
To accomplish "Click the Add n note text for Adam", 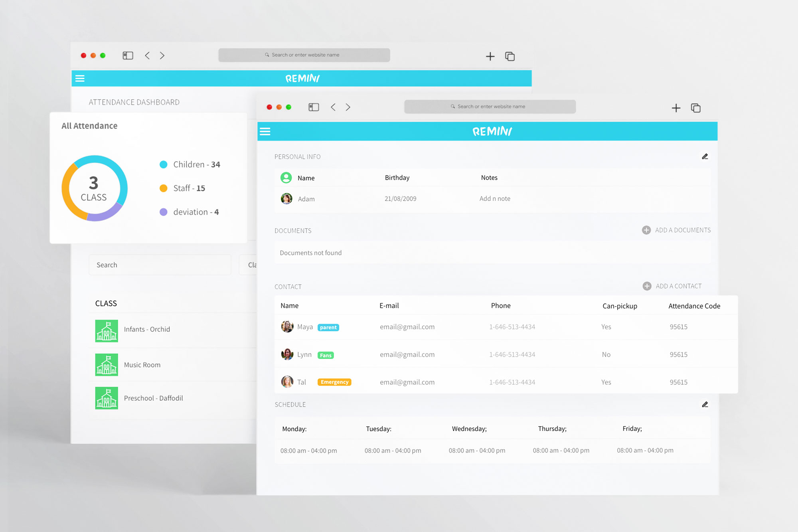I will click(x=495, y=198).
